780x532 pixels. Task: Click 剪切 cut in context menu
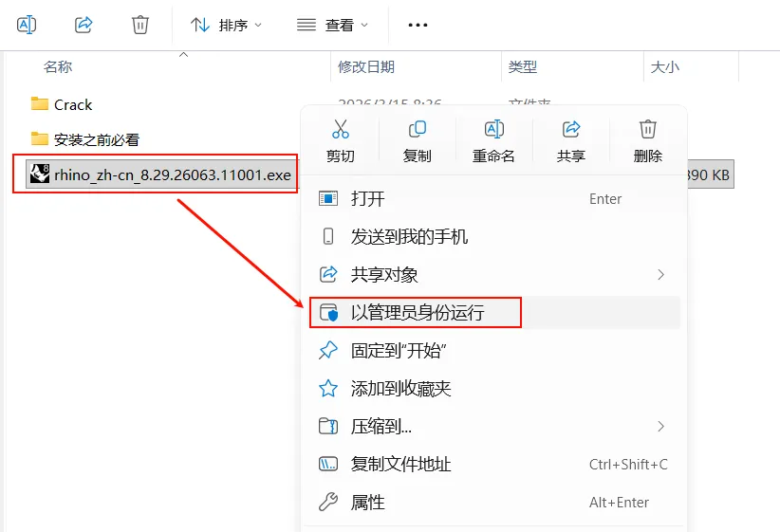341,140
